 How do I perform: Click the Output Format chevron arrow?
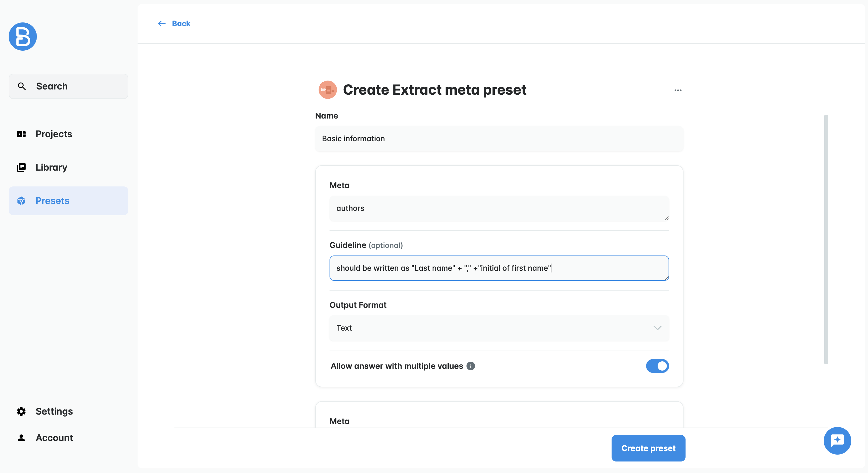point(657,328)
